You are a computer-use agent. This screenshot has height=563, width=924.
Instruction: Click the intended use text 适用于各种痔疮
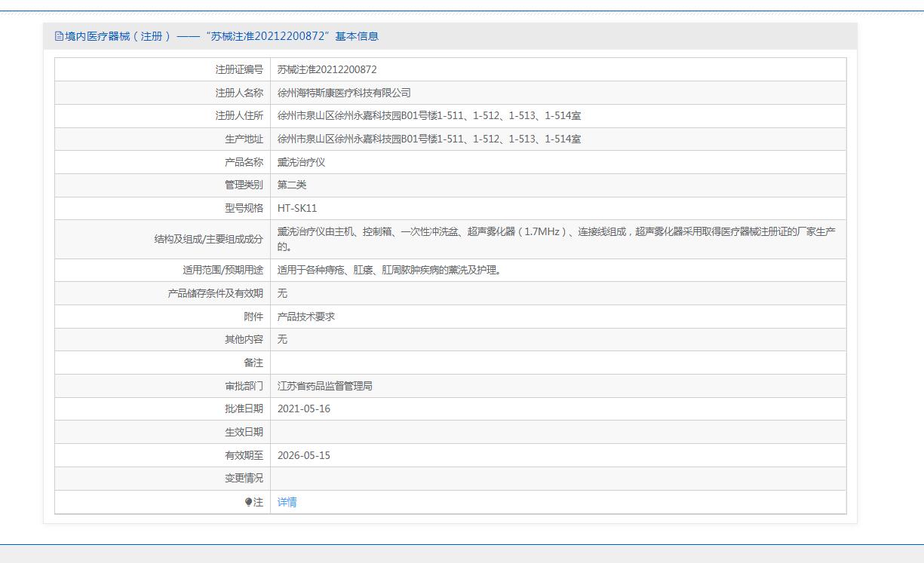(388, 270)
